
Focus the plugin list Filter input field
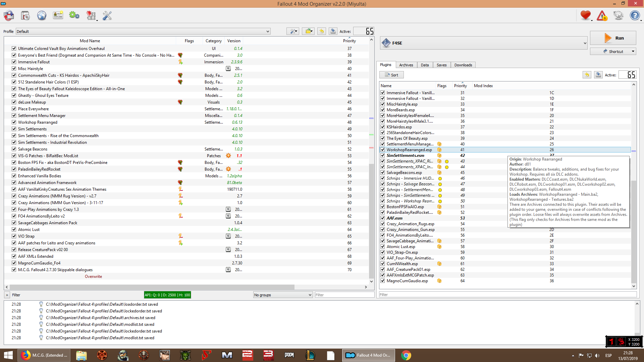coord(508,294)
